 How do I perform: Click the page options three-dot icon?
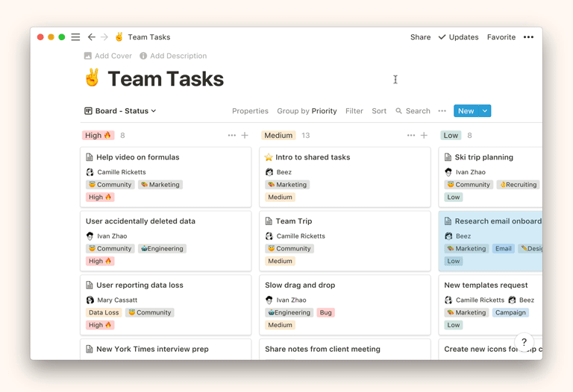click(x=528, y=37)
